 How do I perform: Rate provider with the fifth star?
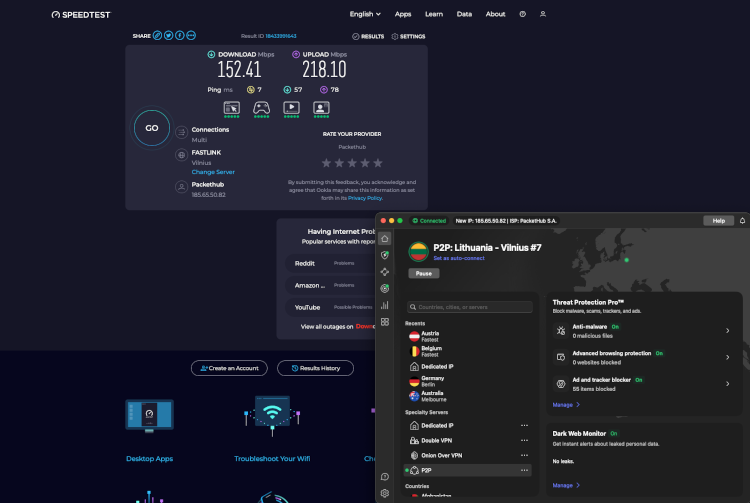pyautogui.click(x=378, y=163)
